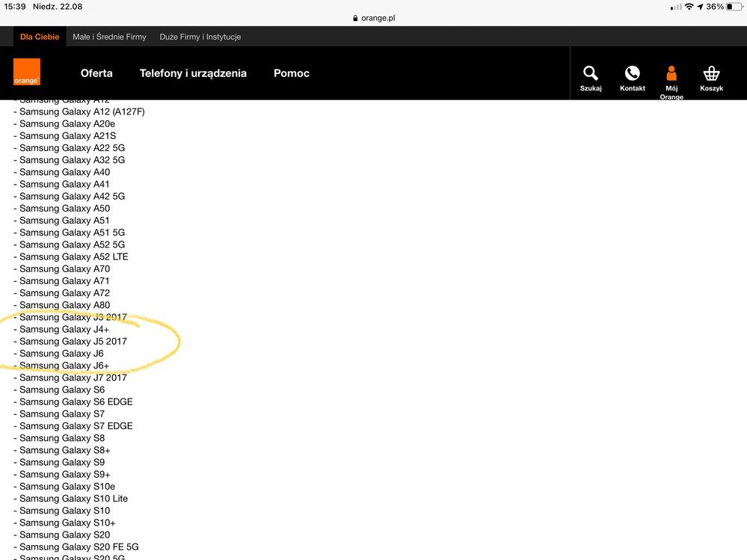The height and width of the screenshot is (560, 747).
Task: Select text Samsung Galaxy J3 2017
Action: (73, 317)
